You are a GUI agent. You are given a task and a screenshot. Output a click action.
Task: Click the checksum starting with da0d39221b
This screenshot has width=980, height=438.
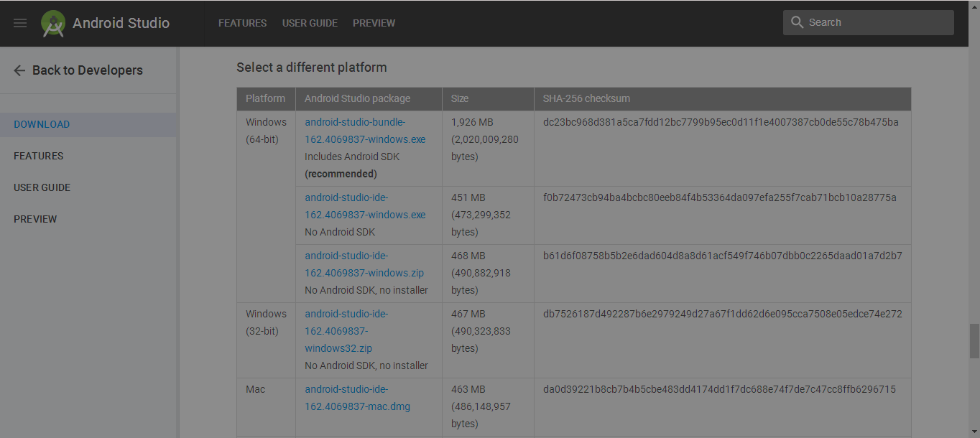point(719,389)
